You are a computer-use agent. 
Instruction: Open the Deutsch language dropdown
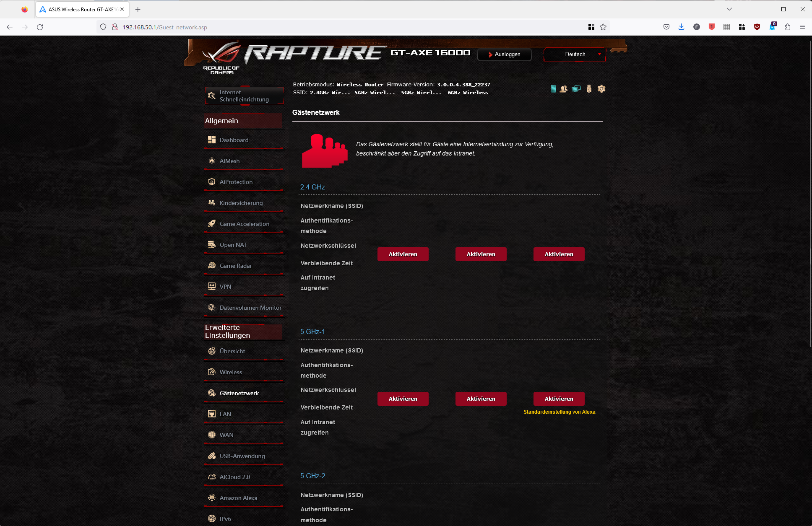point(575,54)
